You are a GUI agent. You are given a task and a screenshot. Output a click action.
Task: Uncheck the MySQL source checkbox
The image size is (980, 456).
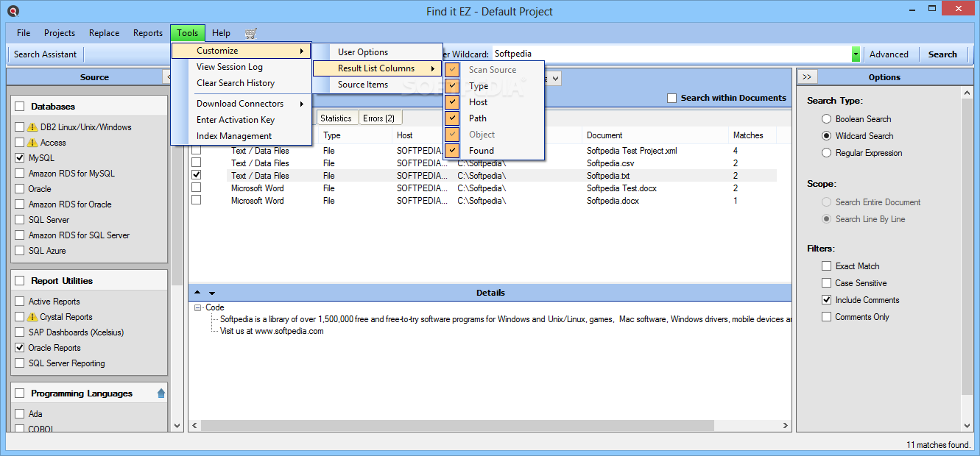(20, 158)
